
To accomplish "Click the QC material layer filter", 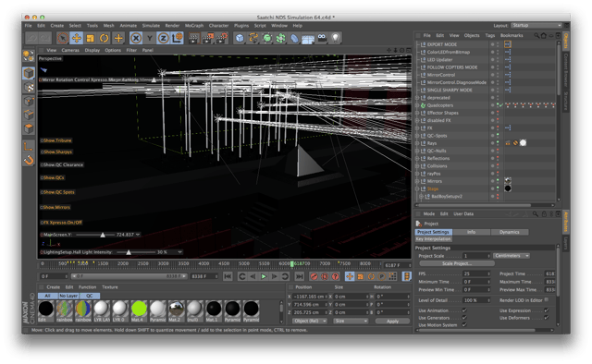I will click(90, 296).
